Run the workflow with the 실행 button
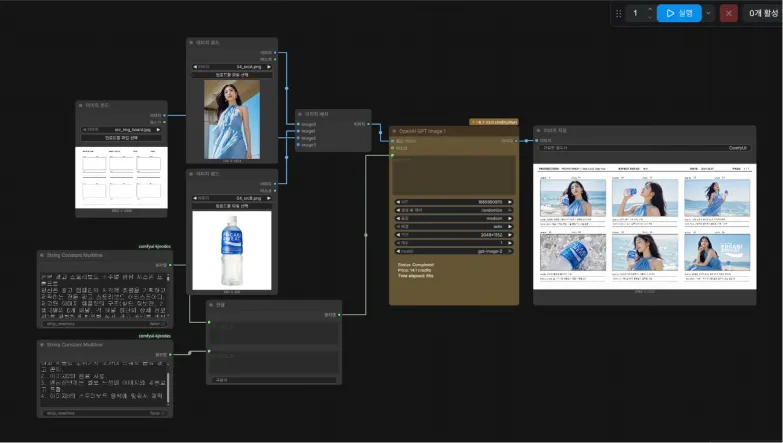Viewport: 783px width, 443px height. click(x=679, y=13)
